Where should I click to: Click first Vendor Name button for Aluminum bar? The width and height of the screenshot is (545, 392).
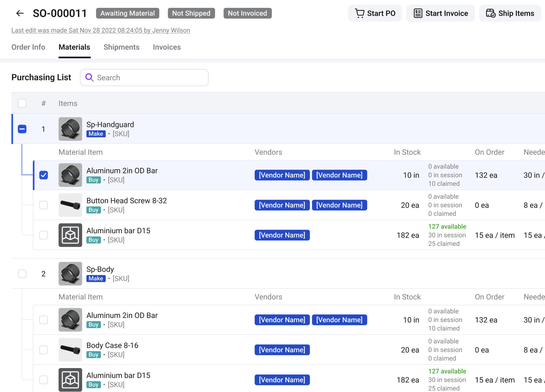pyautogui.click(x=282, y=175)
